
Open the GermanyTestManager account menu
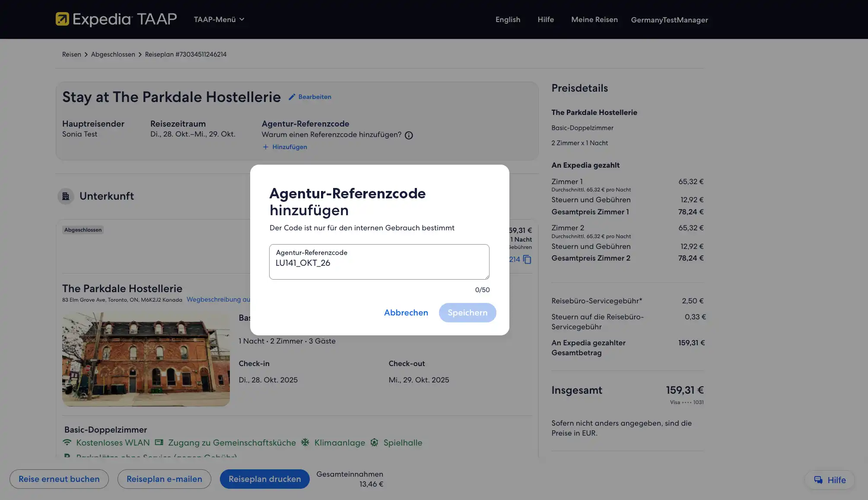(669, 20)
